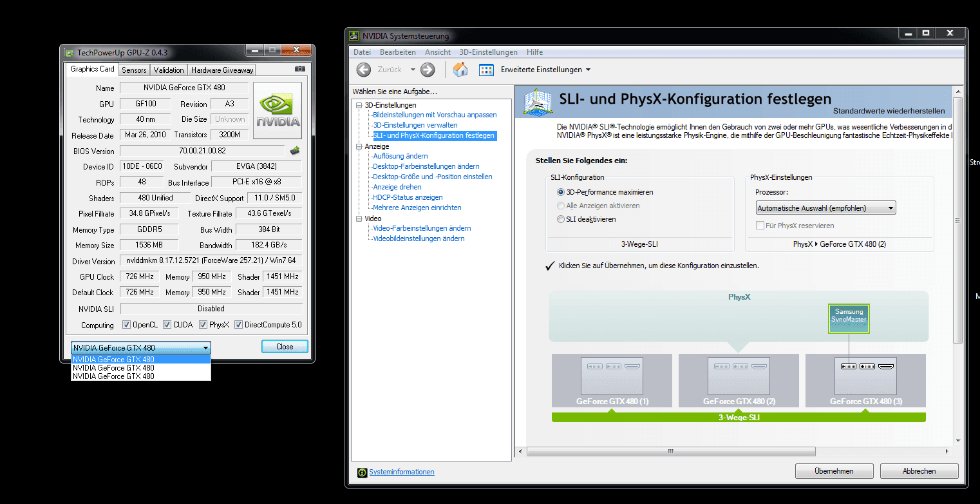Open the Datei menu

pyautogui.click(x=362, y=52)
